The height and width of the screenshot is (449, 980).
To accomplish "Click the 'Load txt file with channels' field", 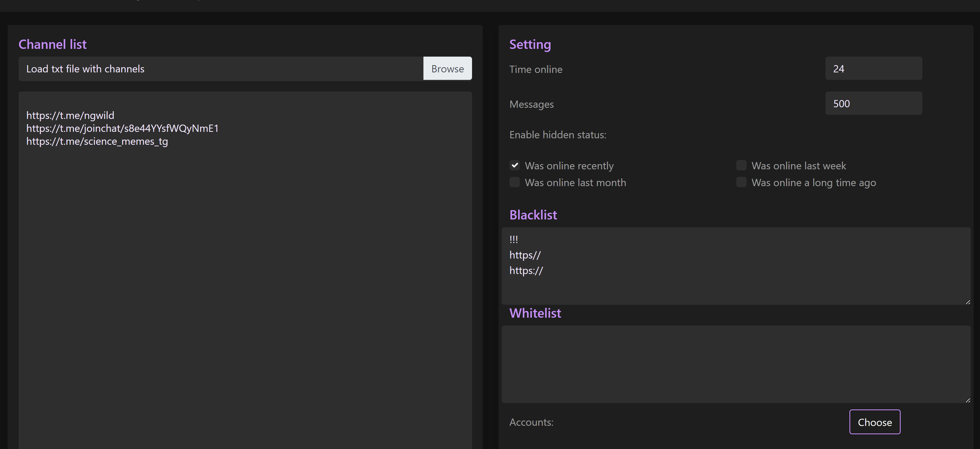I will pyautogui.click(x=221, y=69).
